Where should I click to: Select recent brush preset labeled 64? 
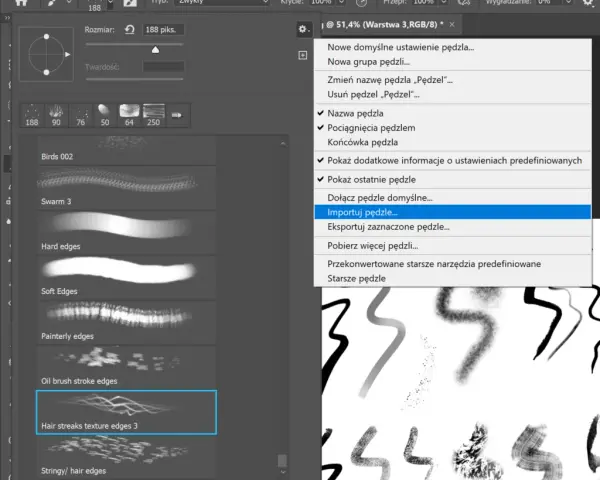pos(129,115)
